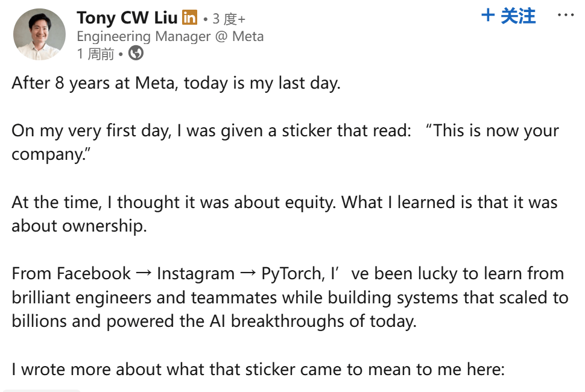Image resolution: width=585 pixels, height=392 pixels.
Task: Click the 1 周前 post timestamp
Action: pyautogui.click(x=95, y=54)
